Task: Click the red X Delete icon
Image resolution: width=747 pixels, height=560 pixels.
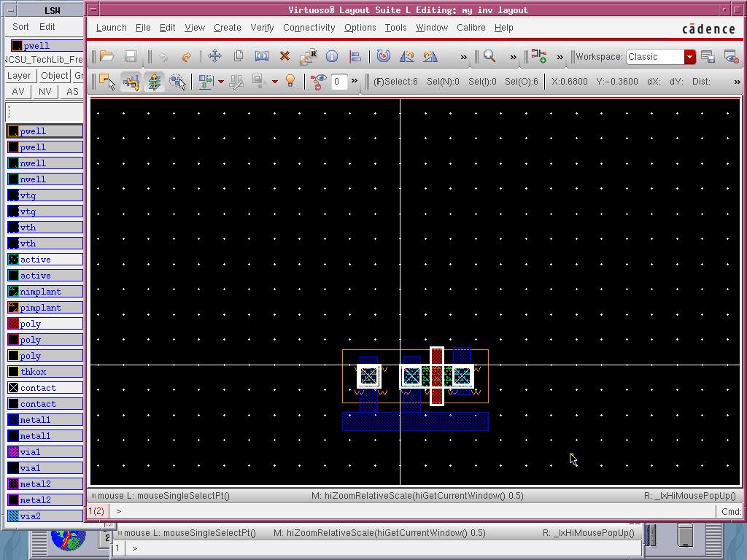Action: click(x=285, y=57)
